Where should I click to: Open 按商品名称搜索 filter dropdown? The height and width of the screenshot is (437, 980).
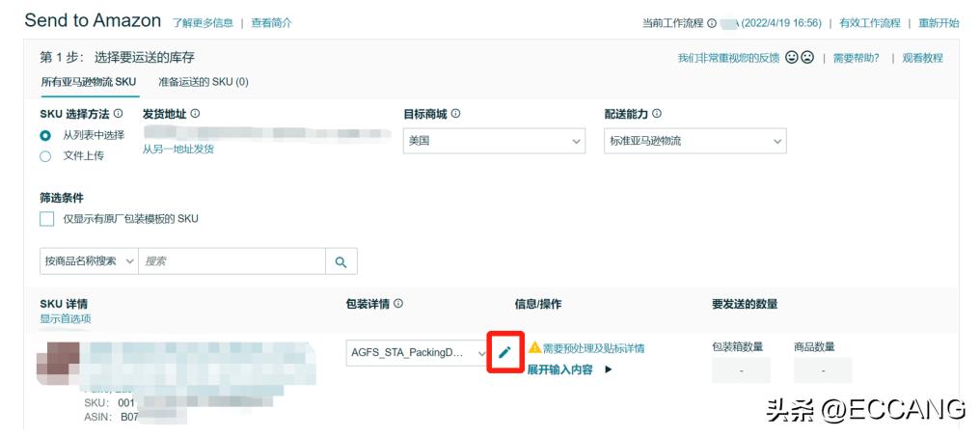tap(89, 261)
